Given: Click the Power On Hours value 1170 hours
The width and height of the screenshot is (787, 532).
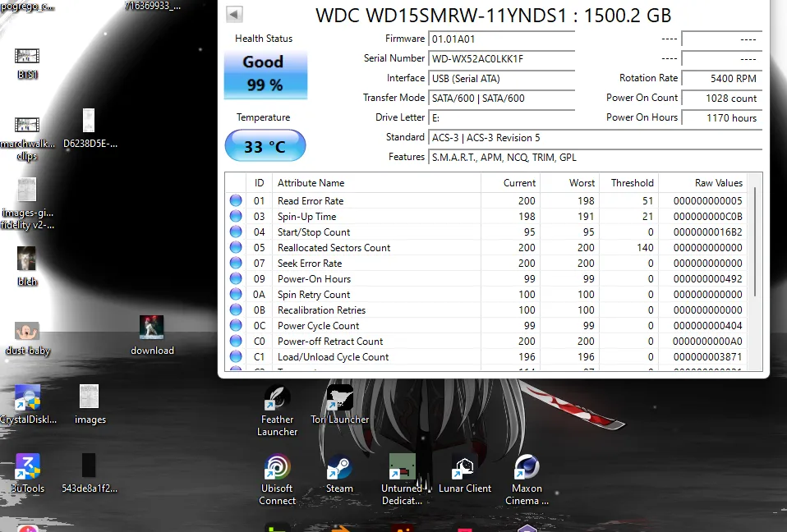Looking at the screenshot, I should point(722,118).
